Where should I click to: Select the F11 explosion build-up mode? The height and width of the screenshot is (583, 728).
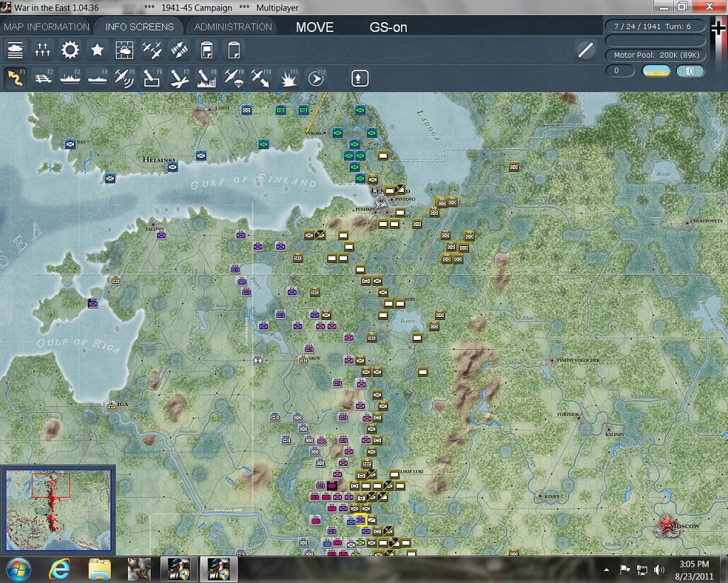pyautogui.click(x=289, y=78)
